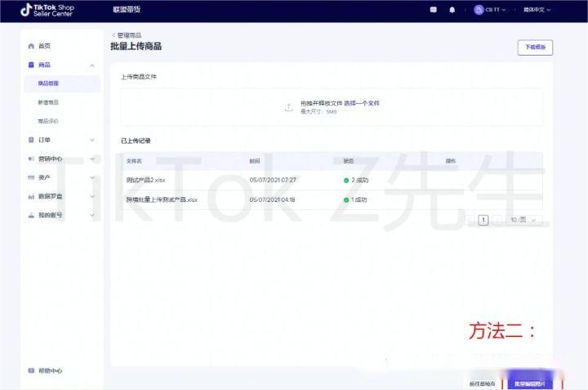The width and height of the screenshot is (588, 390).
Task: Click the 上传商品文件 label
Action: click(139, 77)
